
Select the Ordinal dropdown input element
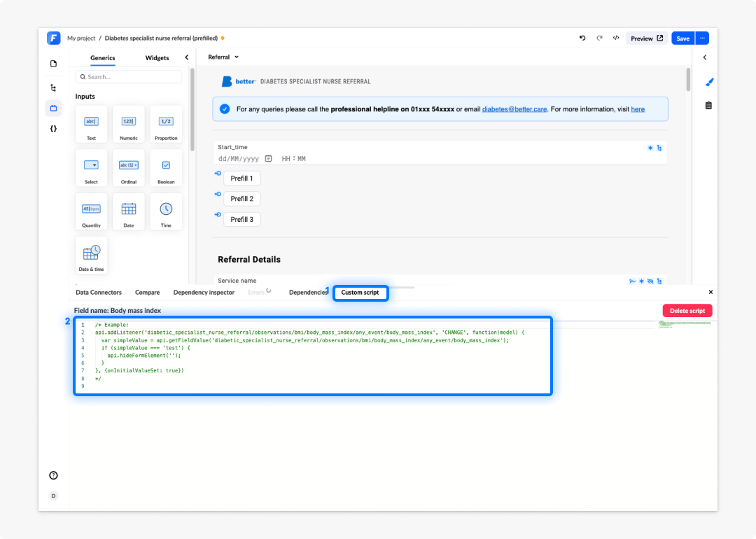pos(129,168)
